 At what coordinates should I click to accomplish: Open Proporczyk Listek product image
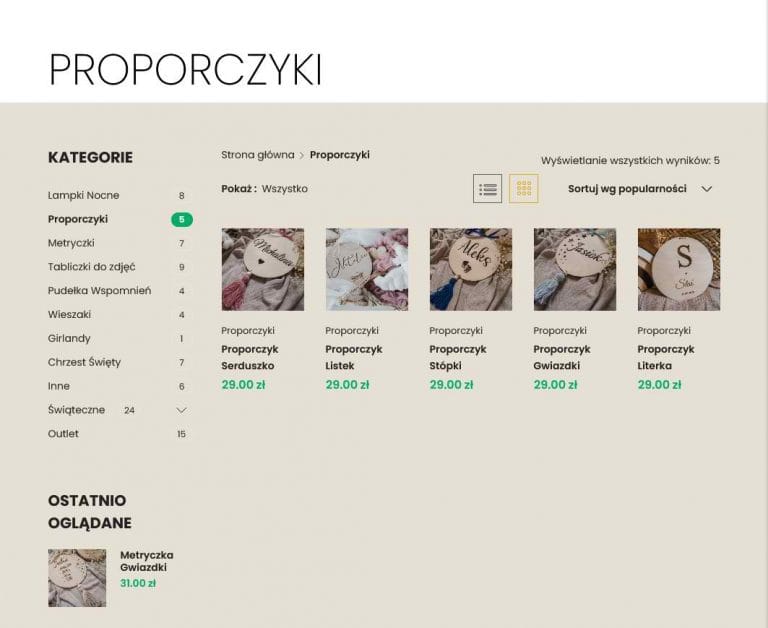pos(367,269)
